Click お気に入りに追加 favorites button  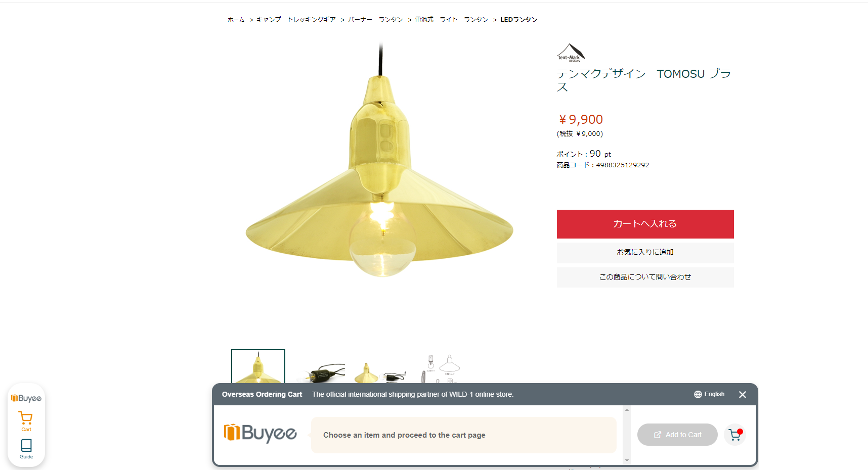(645, 253)
